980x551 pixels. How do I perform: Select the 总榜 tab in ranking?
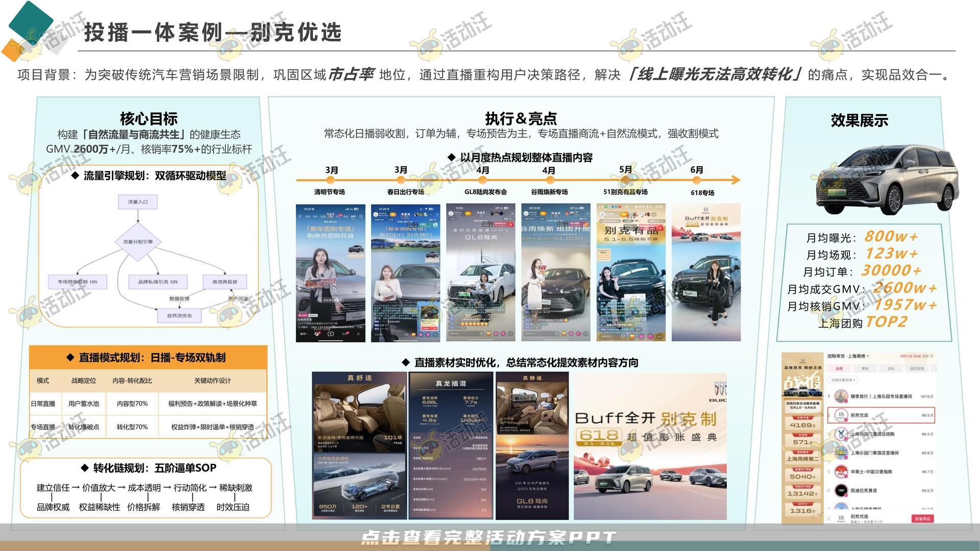point(839,368)
